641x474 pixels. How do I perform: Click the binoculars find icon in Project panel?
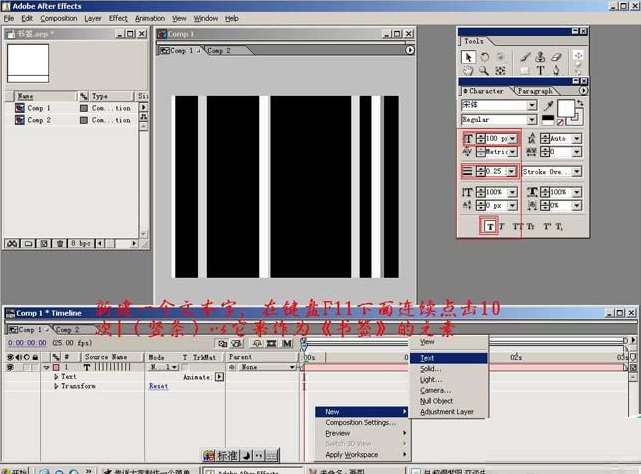tap(13, 243)
